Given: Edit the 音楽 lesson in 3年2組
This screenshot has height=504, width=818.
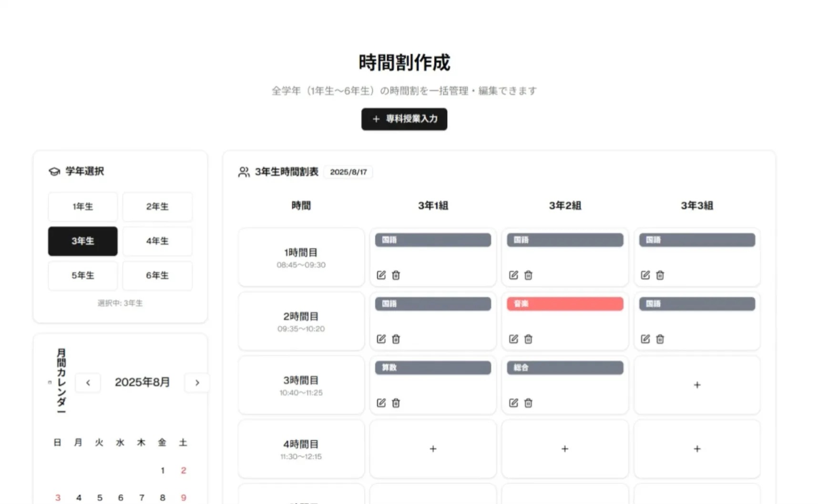Looking at the screenshot, I should coord(513,339).
